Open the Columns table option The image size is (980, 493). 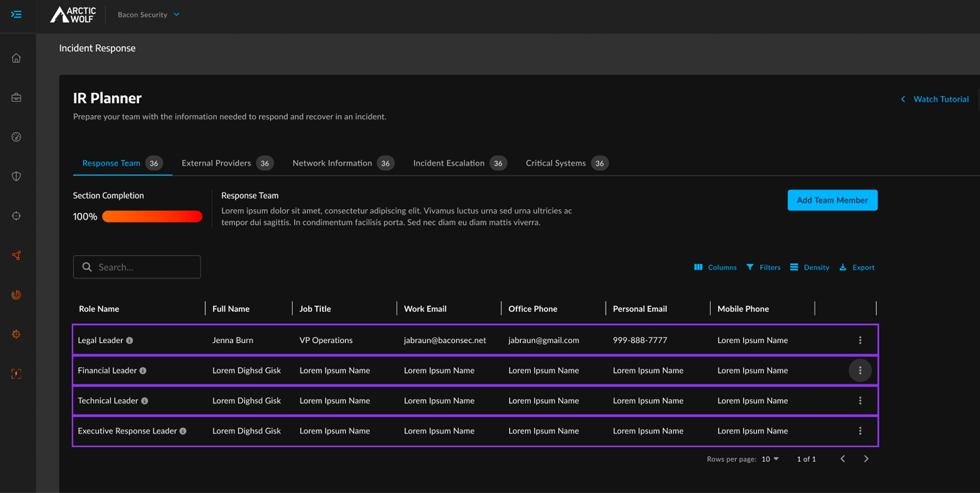click(715, 267)
